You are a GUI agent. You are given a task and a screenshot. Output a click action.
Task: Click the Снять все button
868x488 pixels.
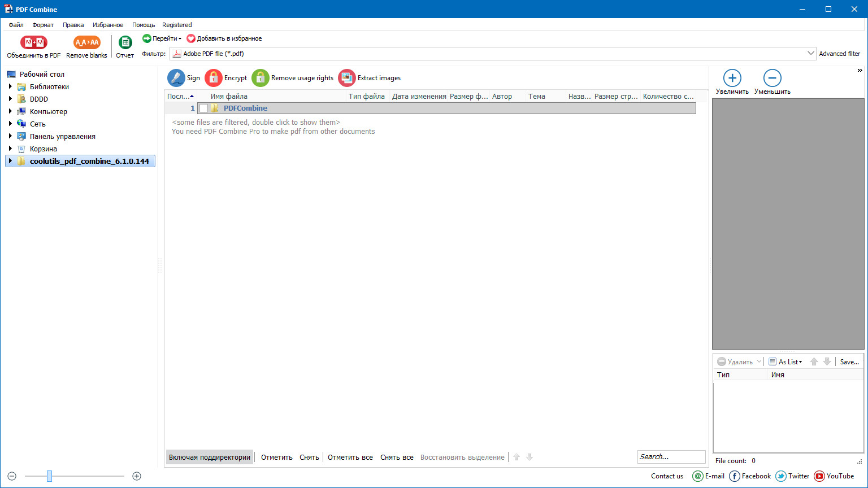(397, 457)
